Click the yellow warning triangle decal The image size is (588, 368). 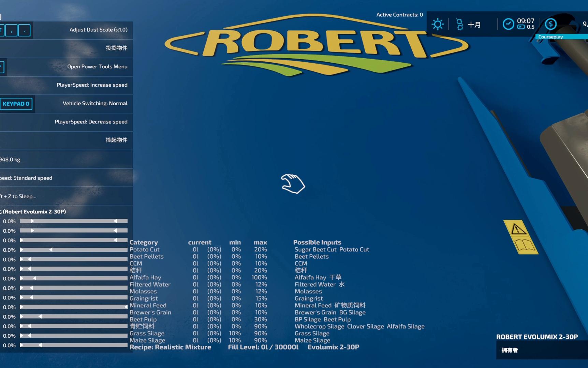click(518, 229)
